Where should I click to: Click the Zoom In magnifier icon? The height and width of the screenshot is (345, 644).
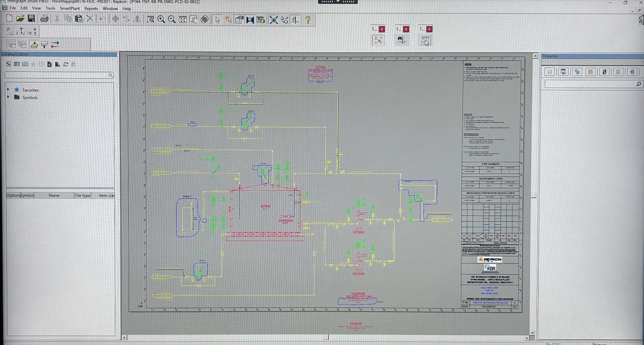tap(161, 19)
